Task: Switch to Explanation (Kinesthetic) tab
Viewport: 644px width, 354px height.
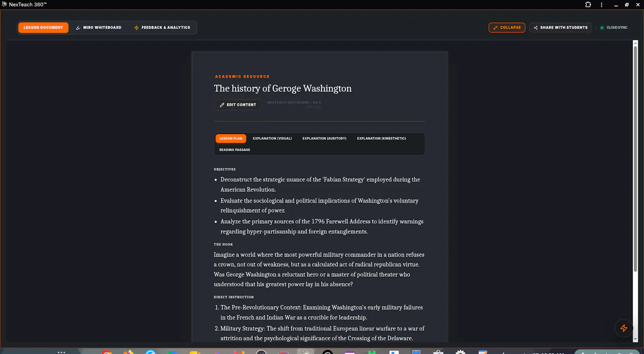Action: coord(382,139)
